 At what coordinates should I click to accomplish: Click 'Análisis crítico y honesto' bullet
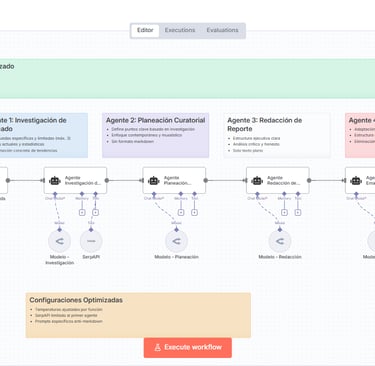[x=256, y=144]
